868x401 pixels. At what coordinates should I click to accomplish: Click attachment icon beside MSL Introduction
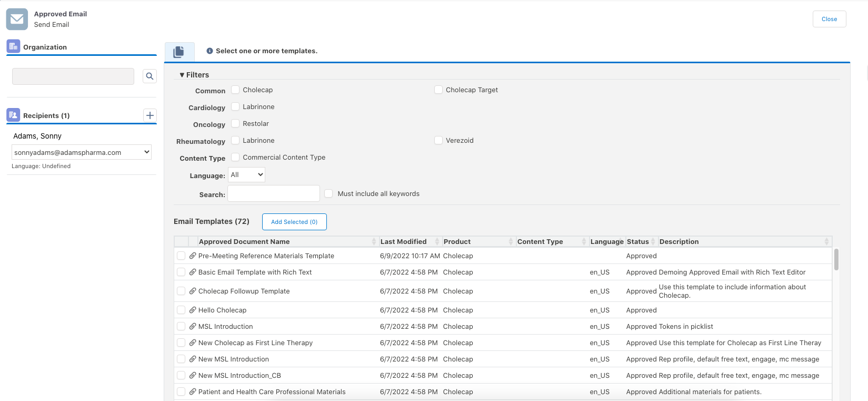click(193, 327)
